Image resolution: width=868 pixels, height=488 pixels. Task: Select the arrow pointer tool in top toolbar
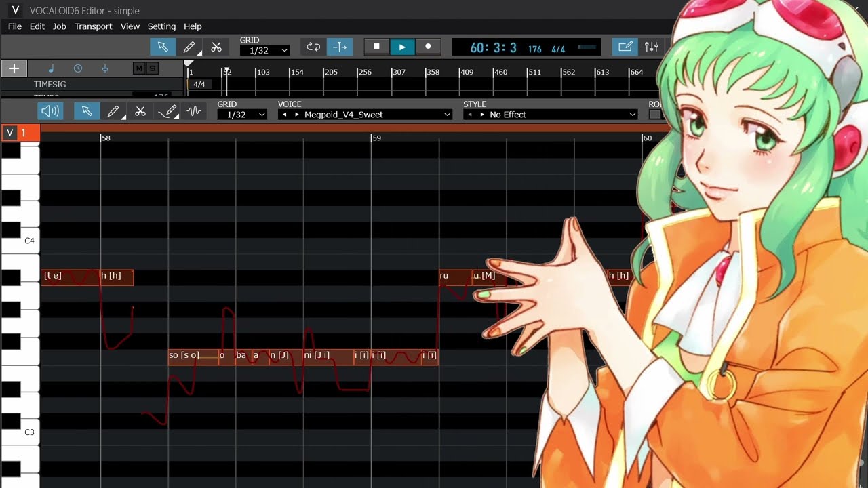click(163, 47)
